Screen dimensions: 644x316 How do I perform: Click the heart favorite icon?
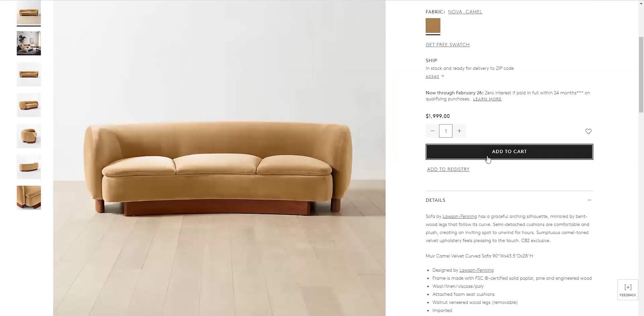point(588,131)
